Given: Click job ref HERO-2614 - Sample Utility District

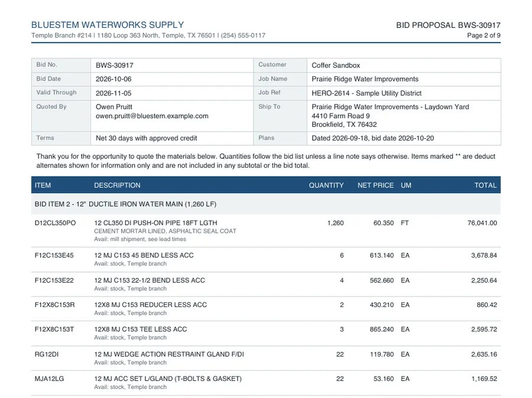Looking at the screenshot, I should coord(366,93).
